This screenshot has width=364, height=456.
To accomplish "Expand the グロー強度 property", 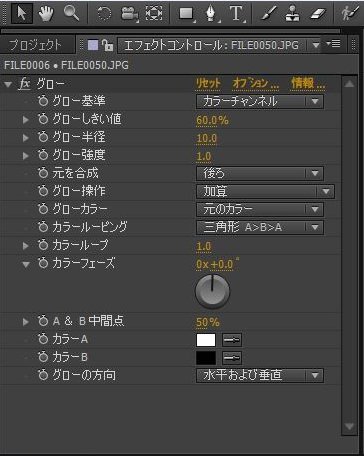I will pyautogui.click(x=26, y=155).
